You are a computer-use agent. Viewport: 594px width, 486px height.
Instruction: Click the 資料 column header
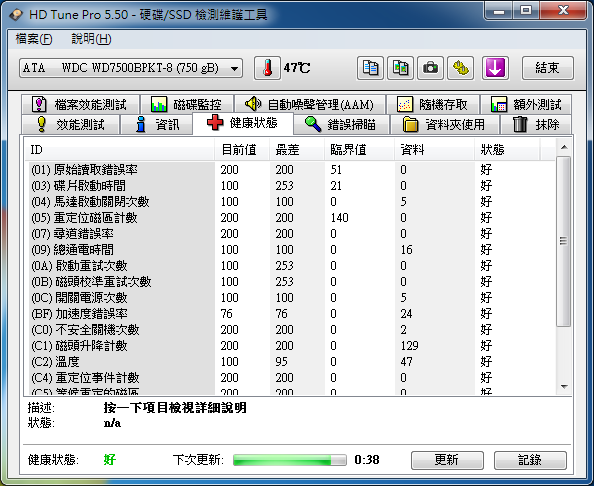(x=435, y=150)
